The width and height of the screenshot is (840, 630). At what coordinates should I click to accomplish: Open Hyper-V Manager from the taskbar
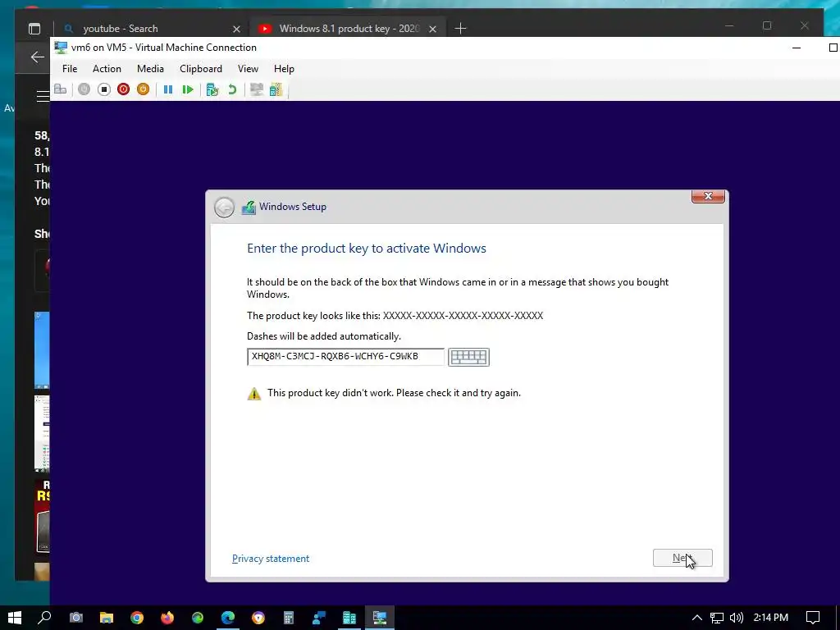coord(349,618)
